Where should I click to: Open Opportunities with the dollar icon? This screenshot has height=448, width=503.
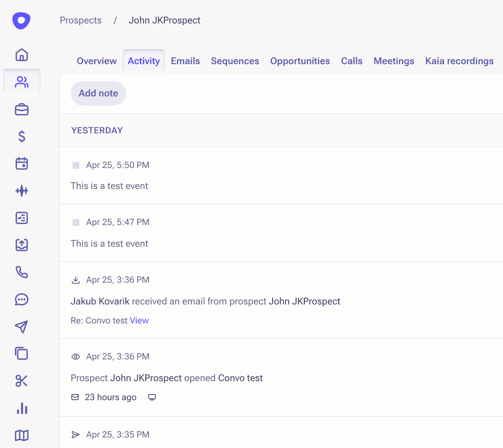(22, 136)
